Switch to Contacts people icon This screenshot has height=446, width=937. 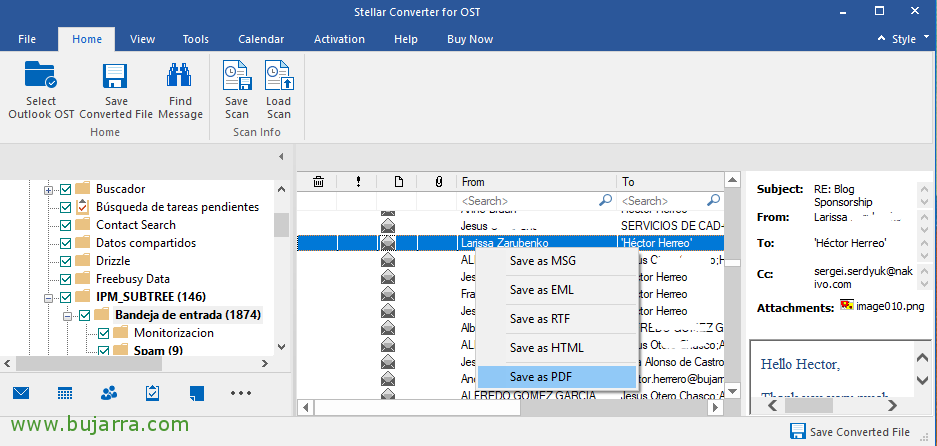click(x=109, y=393)
